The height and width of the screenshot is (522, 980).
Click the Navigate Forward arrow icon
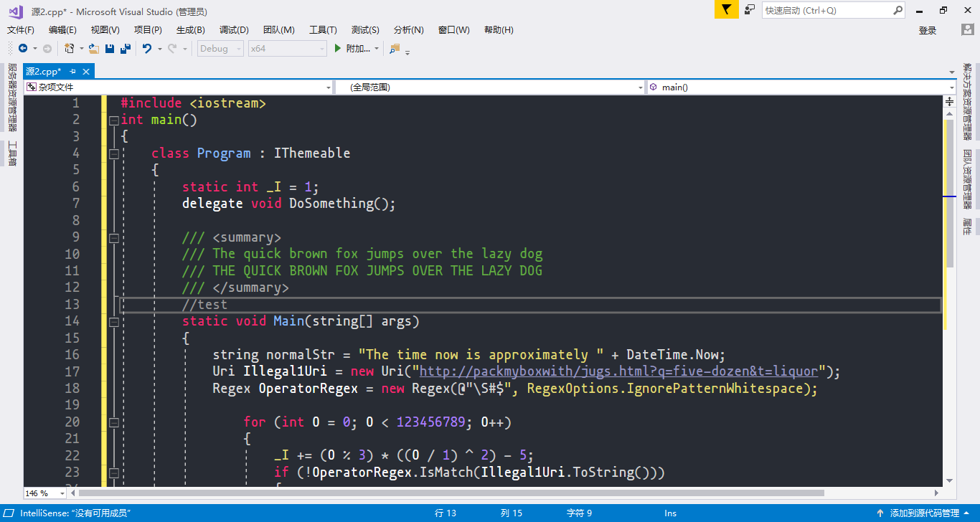pos(47,49)
